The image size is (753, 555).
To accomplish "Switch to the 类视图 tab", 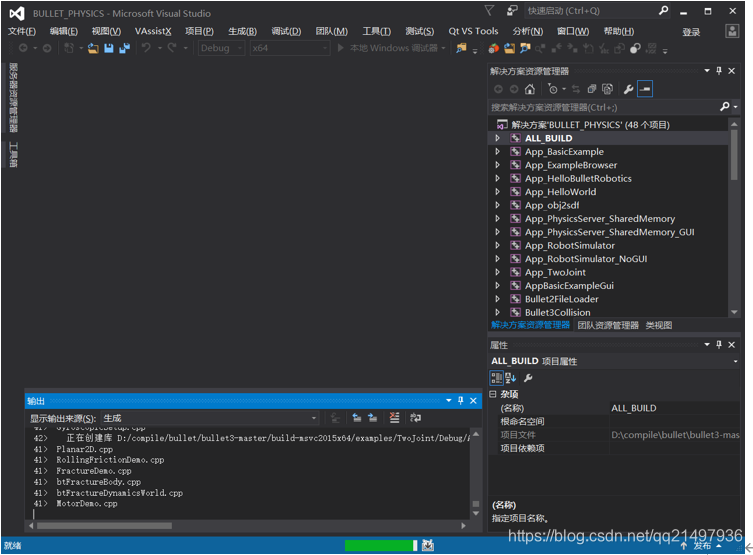I will click(x=658, y=325).
